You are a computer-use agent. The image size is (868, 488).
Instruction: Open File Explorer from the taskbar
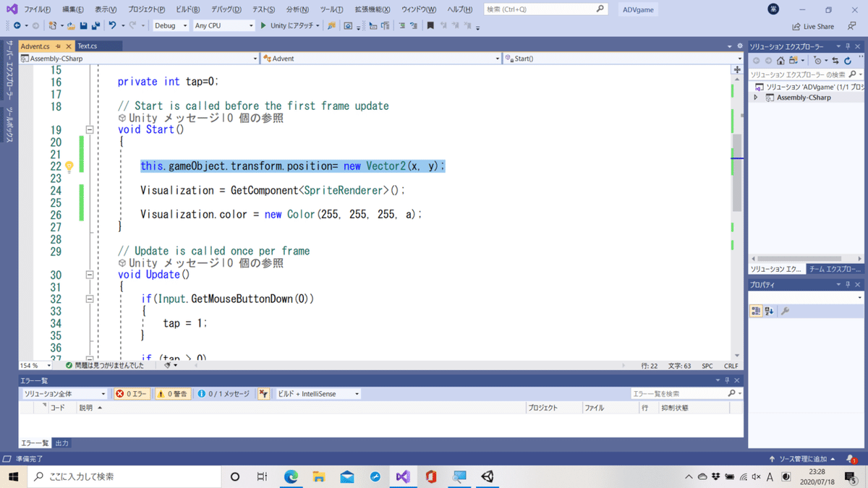[319, 476]
